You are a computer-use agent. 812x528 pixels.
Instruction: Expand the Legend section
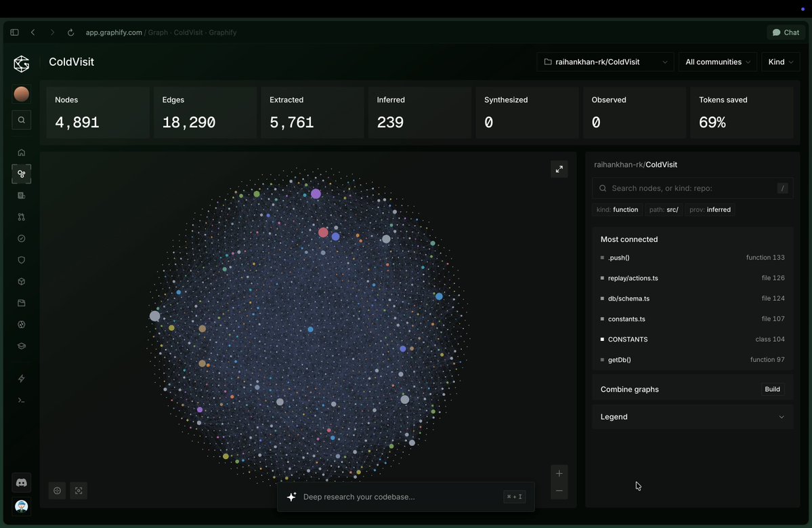pyautogui.click(x=692, y=417)
